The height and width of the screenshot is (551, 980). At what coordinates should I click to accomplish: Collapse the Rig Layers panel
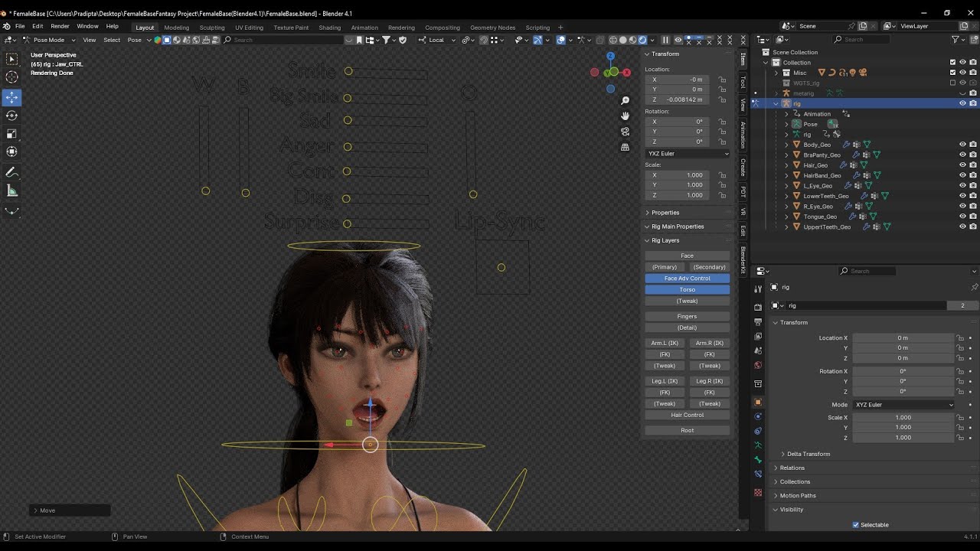[665, 240]
